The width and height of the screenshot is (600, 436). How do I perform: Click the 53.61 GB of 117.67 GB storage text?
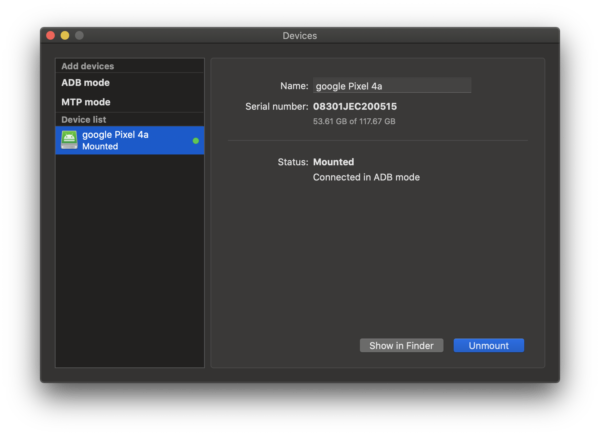click(x=354, y=121)
